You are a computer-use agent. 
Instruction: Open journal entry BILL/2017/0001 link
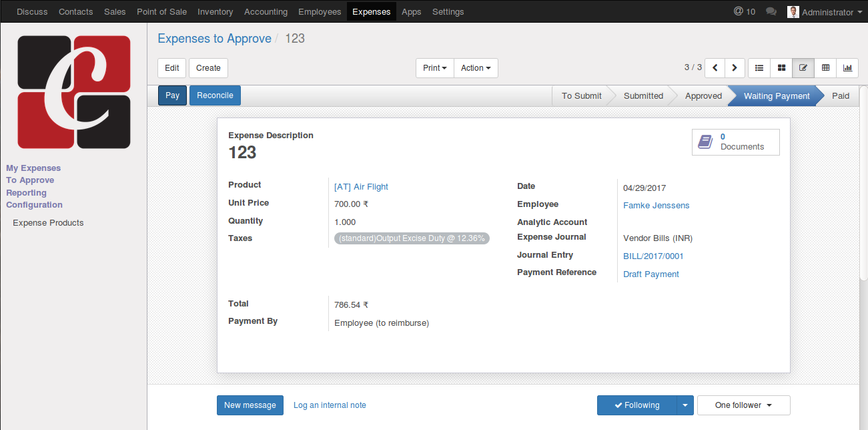point(653,256)
